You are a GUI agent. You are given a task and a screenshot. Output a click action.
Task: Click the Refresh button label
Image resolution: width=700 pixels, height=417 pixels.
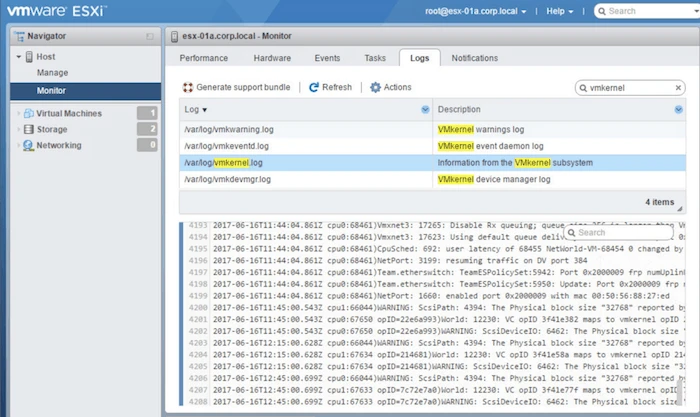(337, 87)
